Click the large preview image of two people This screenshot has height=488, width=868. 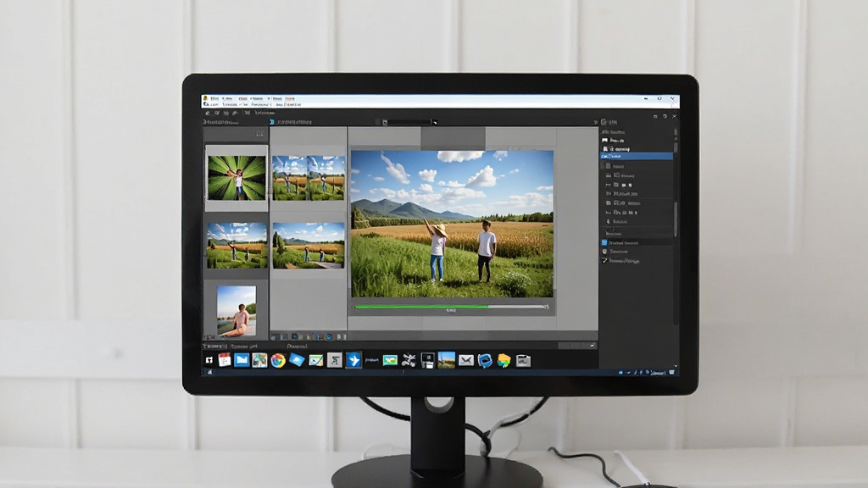click(453, 224)
